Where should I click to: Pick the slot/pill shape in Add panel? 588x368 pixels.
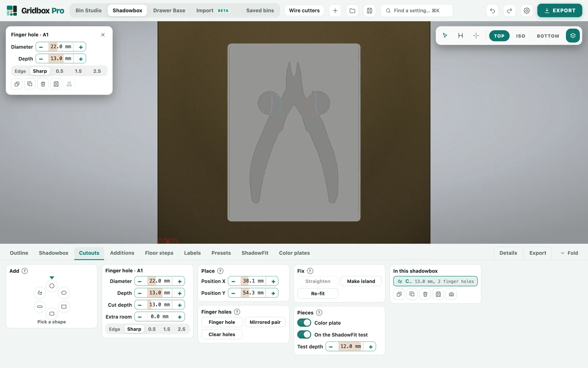click(x=40, y=307)
